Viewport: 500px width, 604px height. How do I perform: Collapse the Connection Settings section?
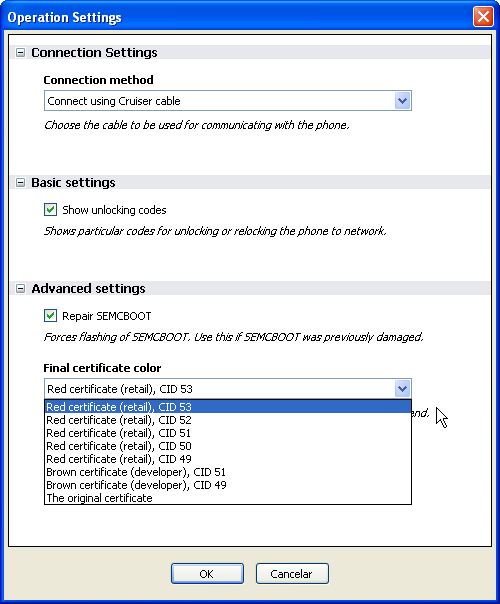[x=20, y=52]
